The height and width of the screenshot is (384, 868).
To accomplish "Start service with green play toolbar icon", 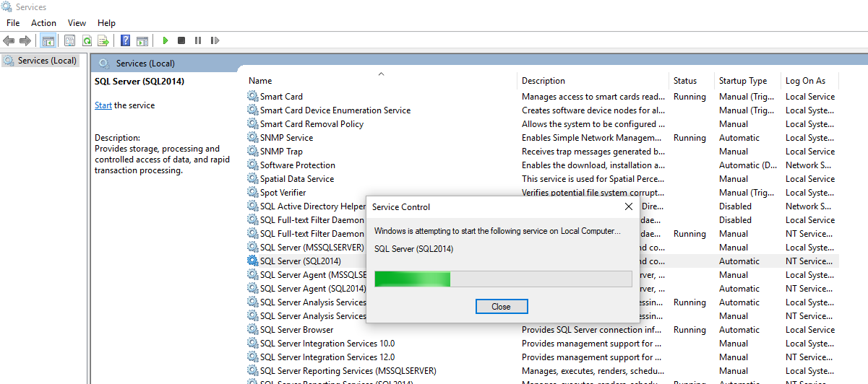I will (x=166, y=41).
